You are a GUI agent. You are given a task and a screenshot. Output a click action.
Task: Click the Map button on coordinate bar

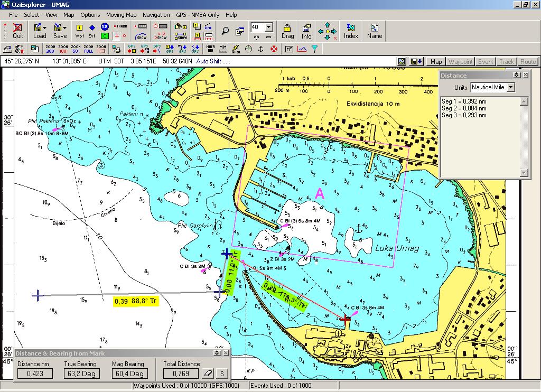click(436, 61)
